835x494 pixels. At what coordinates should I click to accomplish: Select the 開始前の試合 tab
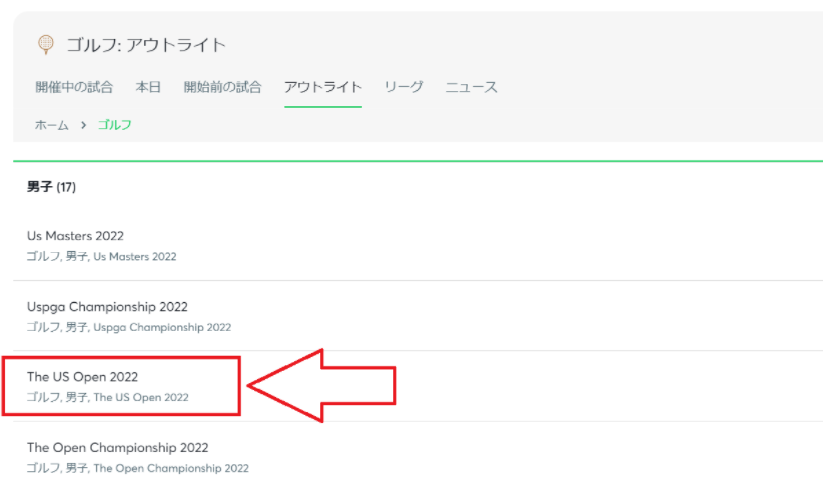[223, 87]
